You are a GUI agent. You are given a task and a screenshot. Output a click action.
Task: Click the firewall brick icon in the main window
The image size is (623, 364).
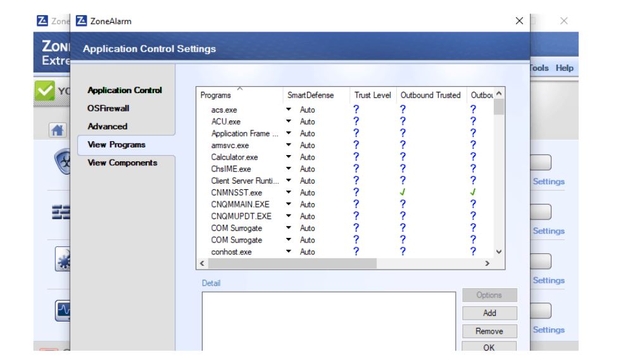point(61,212)
